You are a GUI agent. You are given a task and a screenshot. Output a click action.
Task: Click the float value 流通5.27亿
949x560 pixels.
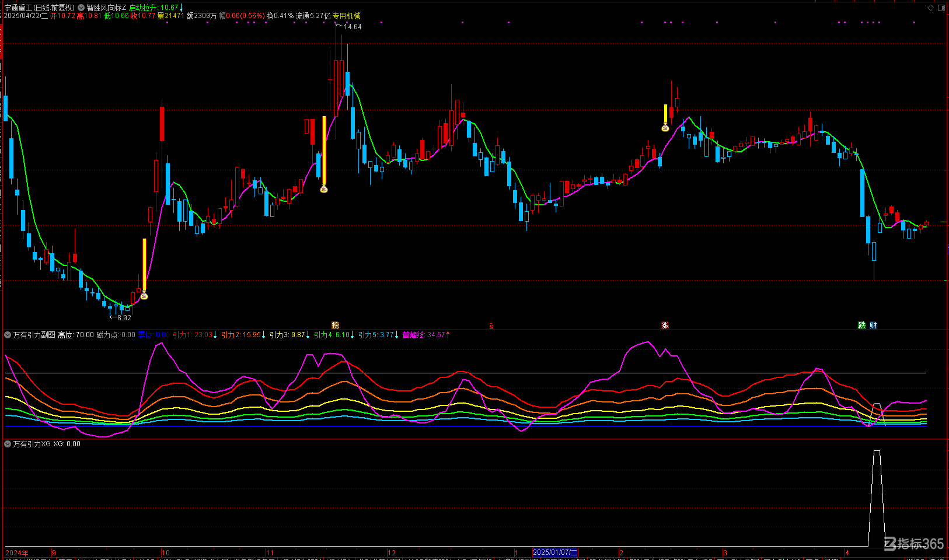click(313, 16)
